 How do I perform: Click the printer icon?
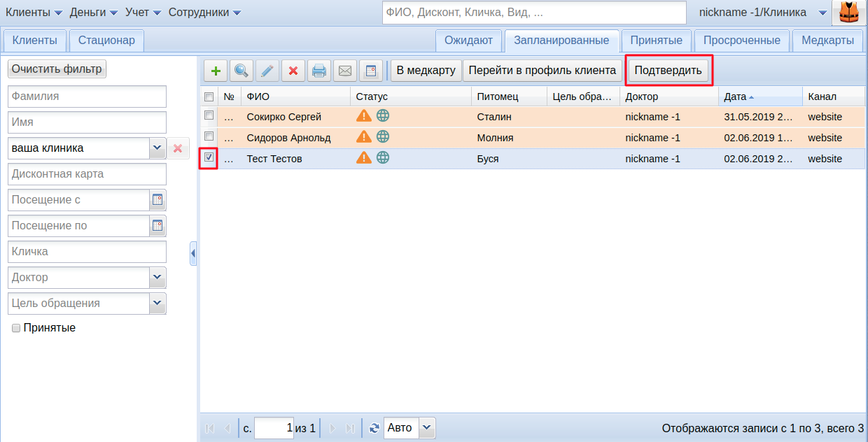319,71
